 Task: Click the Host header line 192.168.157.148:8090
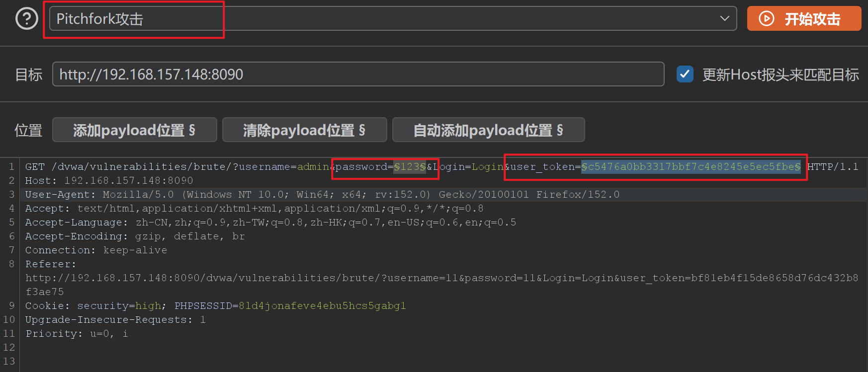pos(109,181)
